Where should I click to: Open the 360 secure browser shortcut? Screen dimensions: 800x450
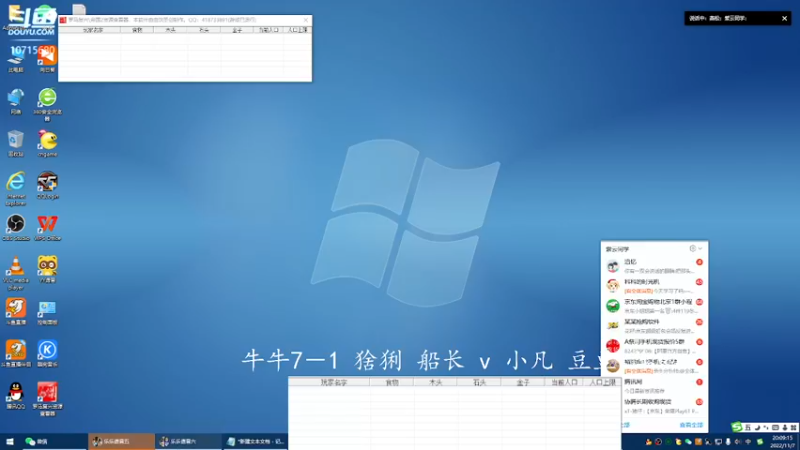click(47, 104)
